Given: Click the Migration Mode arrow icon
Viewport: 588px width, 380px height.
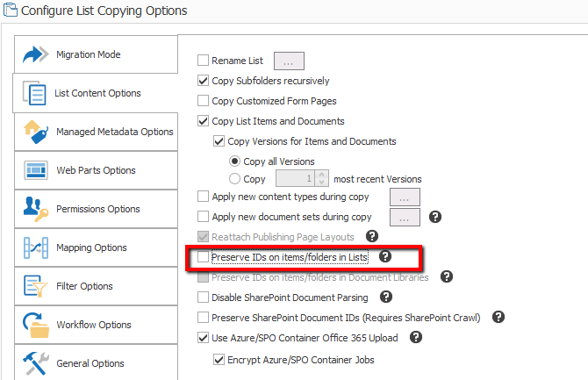Looking at the screenshot, I should 36,54.
